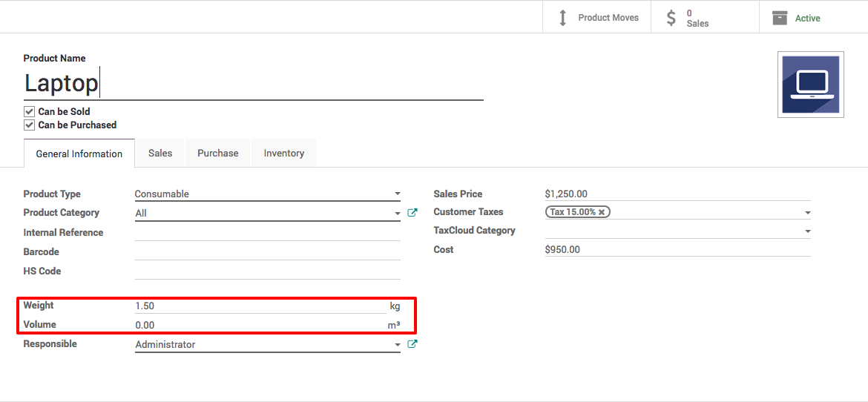This screenshot has width=868, height=402.
Task: Expand the TaxCloud Category dropdown
Action: (x=807, y=231)
